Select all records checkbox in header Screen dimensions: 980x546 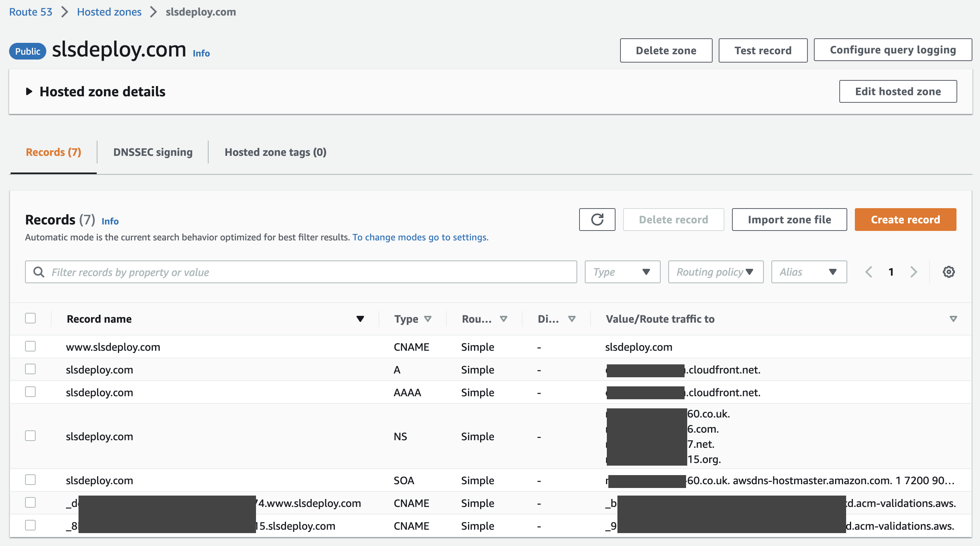pyautogui.click(x=30, y=318)
